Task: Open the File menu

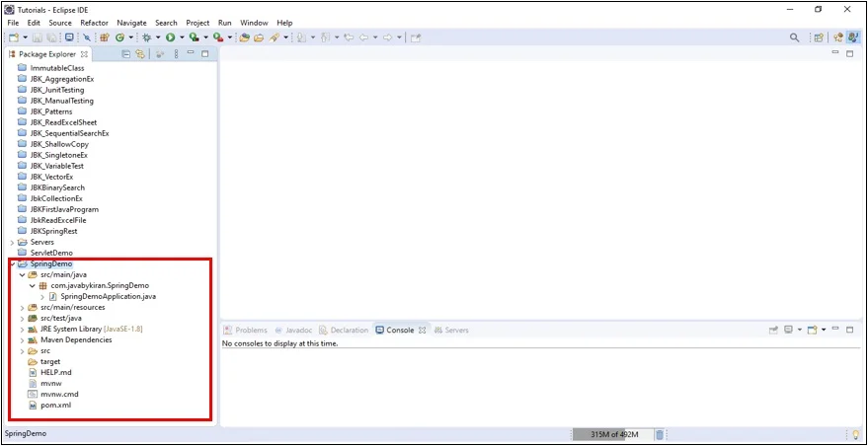Action: point(13,23)
